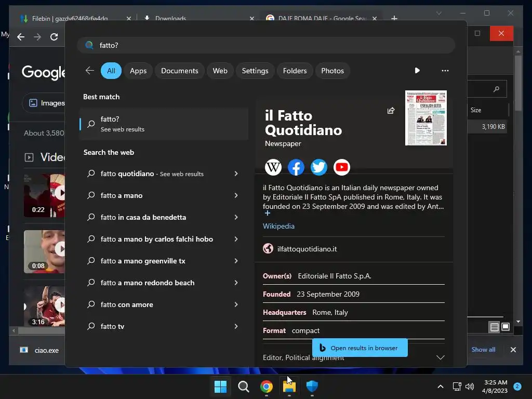Image resolution: width=532 pixels, height=399 pixels.
Task: Open Windows Security shield on taskbar
Action: [x=312, y=386]
